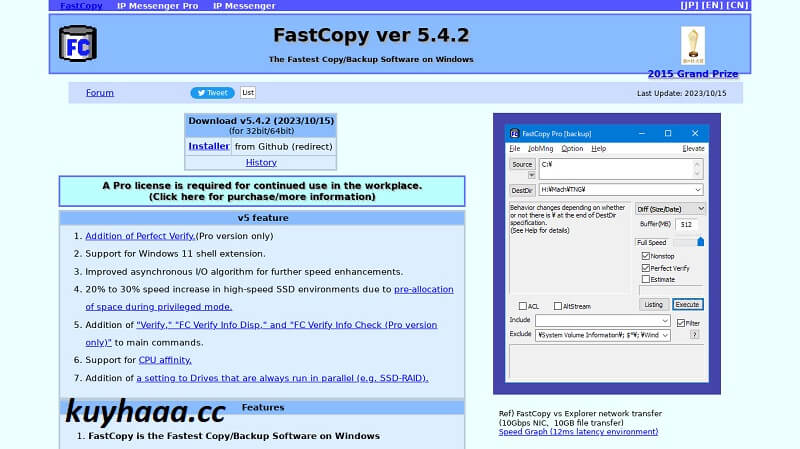Open Addition of Perfect Verify link
This screenshot has width=800, height=449.
click(x=140, y=236)
